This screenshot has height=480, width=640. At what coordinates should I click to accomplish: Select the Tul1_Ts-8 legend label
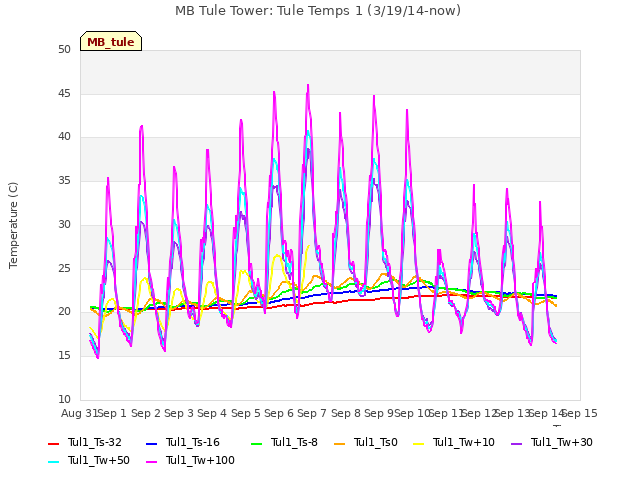294,442
